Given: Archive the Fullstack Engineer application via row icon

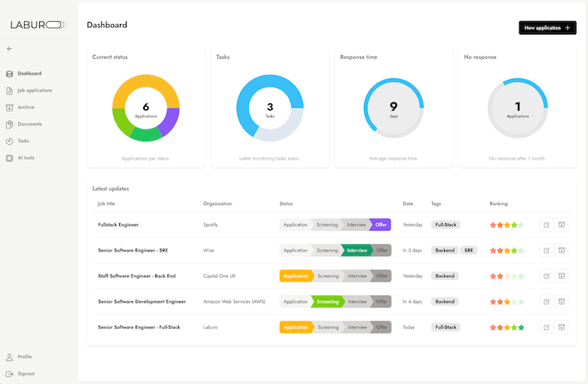Looking at the screenshot, I should tap(561, 224).
